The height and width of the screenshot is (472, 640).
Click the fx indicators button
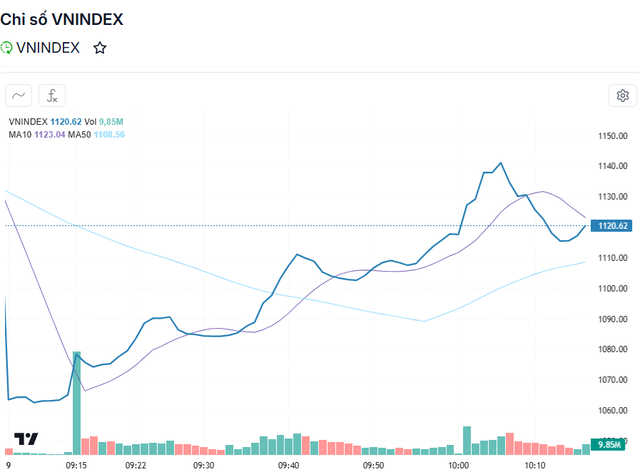[x=52, y=96]
